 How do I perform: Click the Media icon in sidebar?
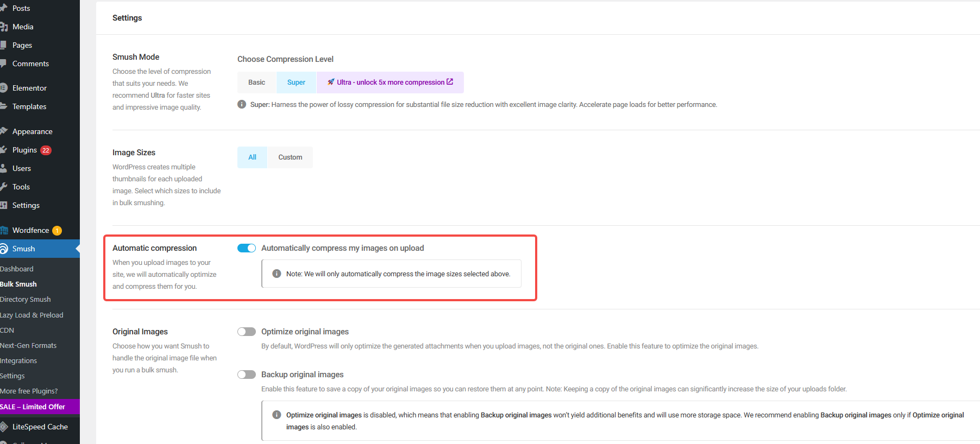click(3, 27)
